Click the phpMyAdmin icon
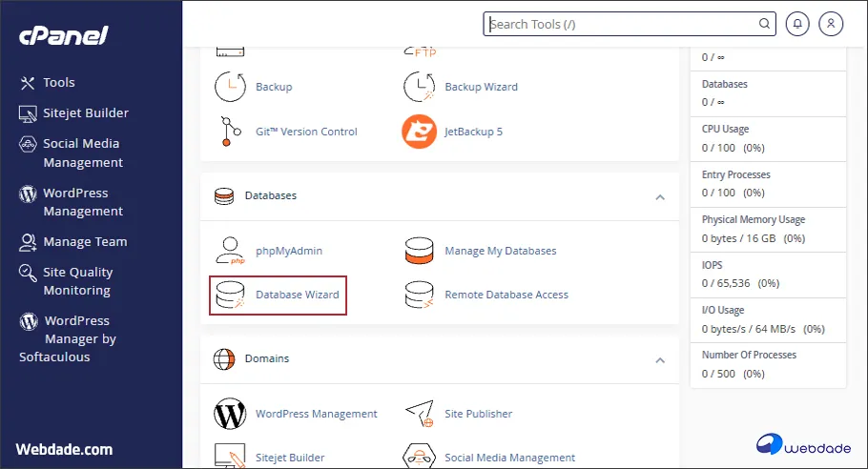Image resolution: width=868 pixels, height=469 pixels. (229, 251)
